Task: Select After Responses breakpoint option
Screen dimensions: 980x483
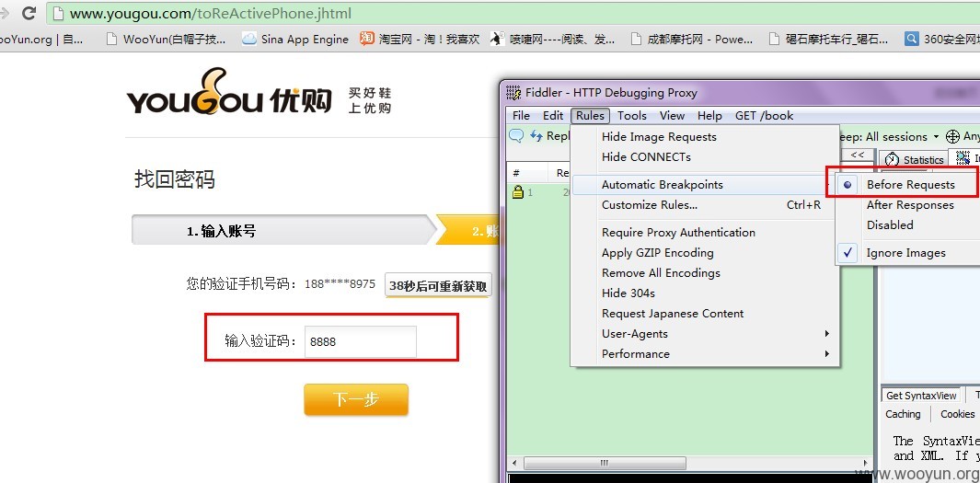Action: click(909, 205)
